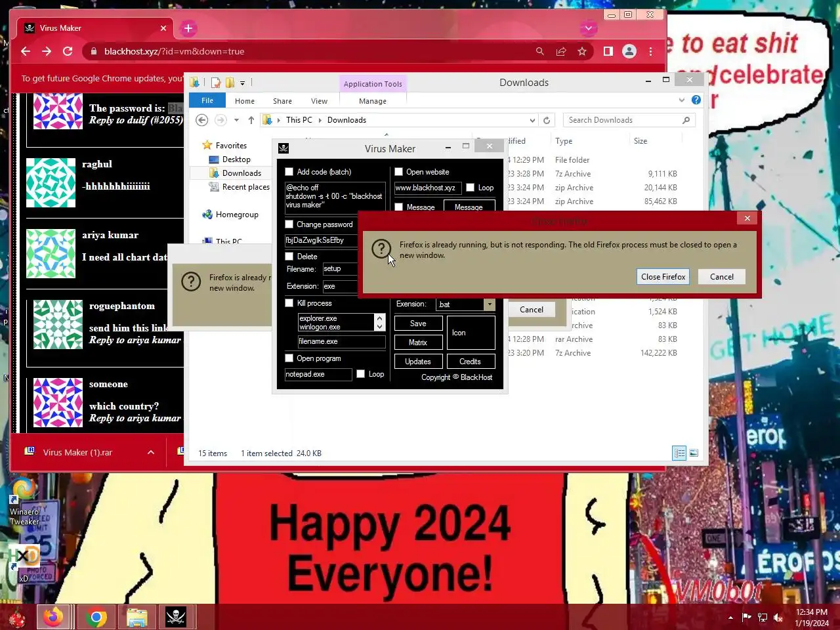The image size is (840, 630).
Task: Expand Explorer address bar history dropdown
Action: [532, 120]
